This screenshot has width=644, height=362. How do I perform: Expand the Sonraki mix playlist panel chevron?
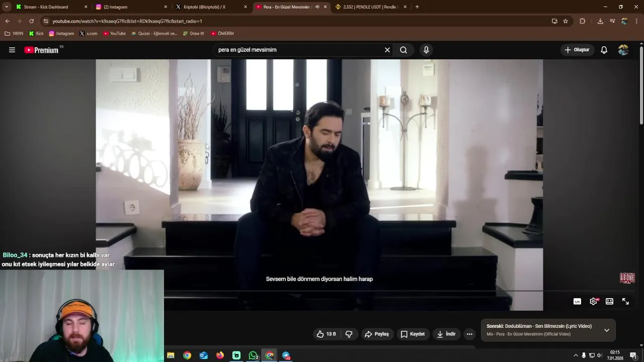[607, 330]
